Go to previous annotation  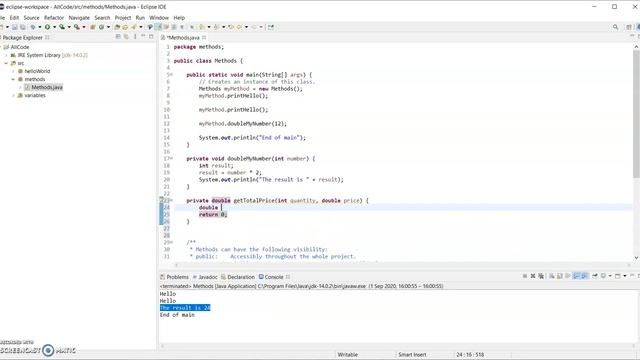pos(216,27)
